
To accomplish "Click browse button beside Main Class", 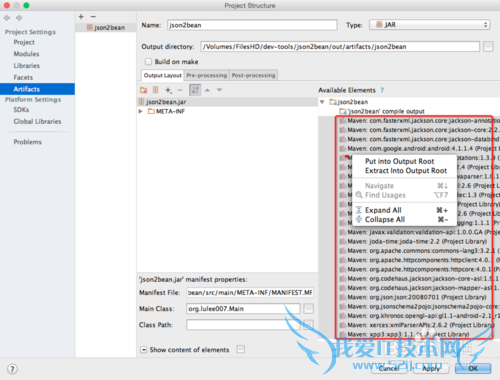I will tap(309, 309).
